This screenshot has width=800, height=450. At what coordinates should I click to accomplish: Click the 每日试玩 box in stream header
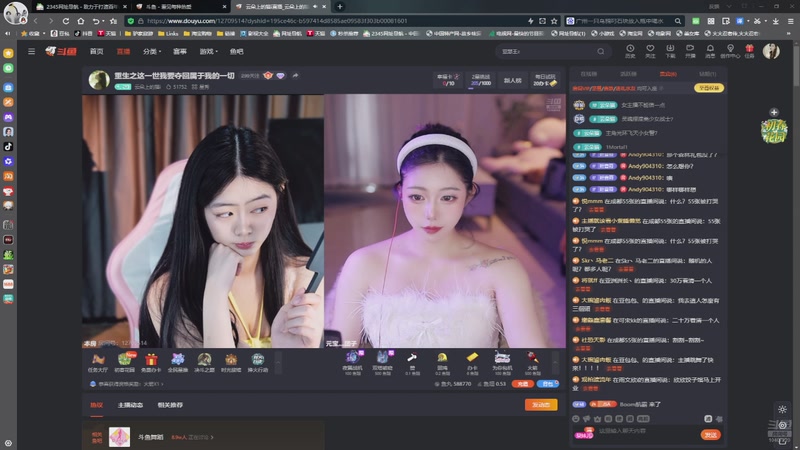click(545, 80)
